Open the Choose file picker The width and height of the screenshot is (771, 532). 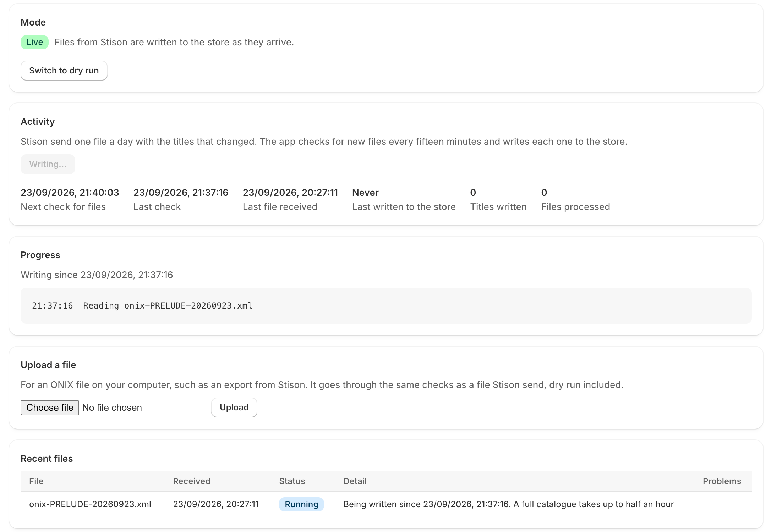click(50, 408)
